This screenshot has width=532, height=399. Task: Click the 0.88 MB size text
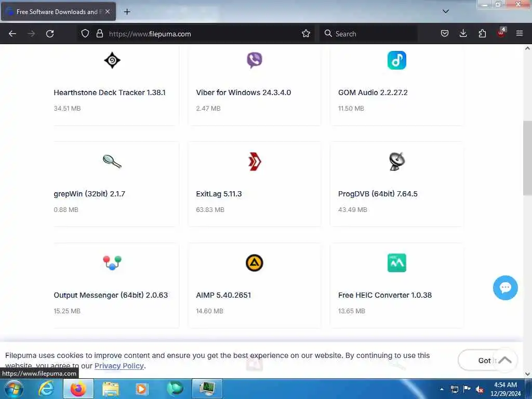66,210
